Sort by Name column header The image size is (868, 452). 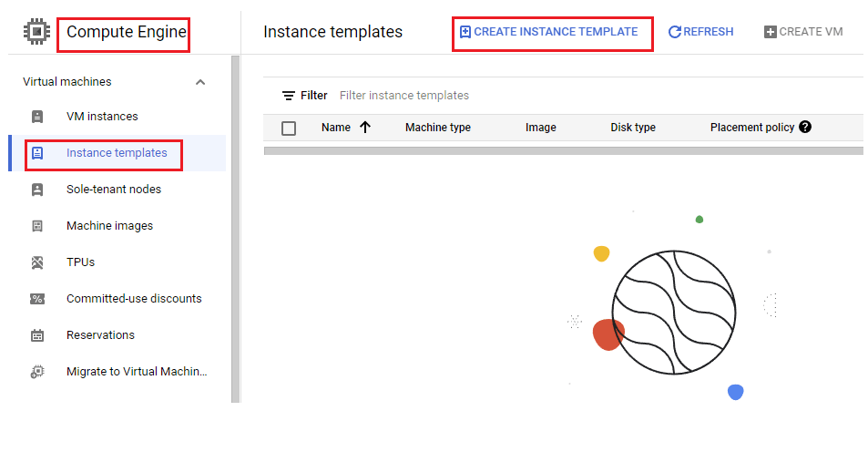pyautogui.click(x=336, y=128)
